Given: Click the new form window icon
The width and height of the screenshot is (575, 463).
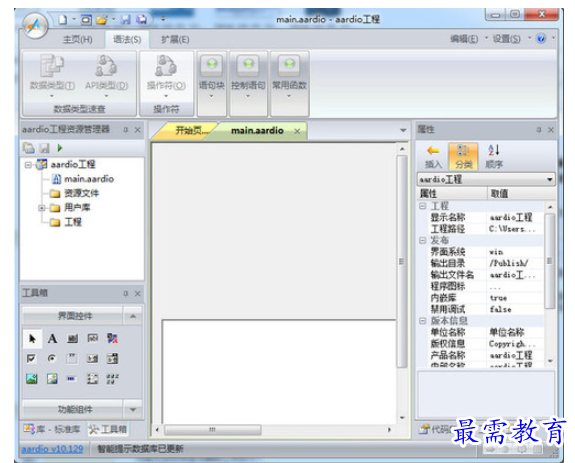Looking at the screenshot, I should click(86, 20).
